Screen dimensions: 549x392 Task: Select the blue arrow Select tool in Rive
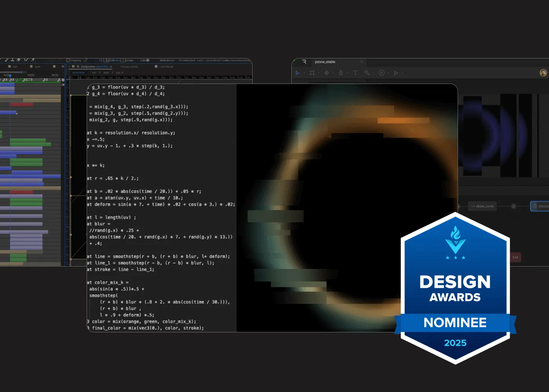click(297, 73)
